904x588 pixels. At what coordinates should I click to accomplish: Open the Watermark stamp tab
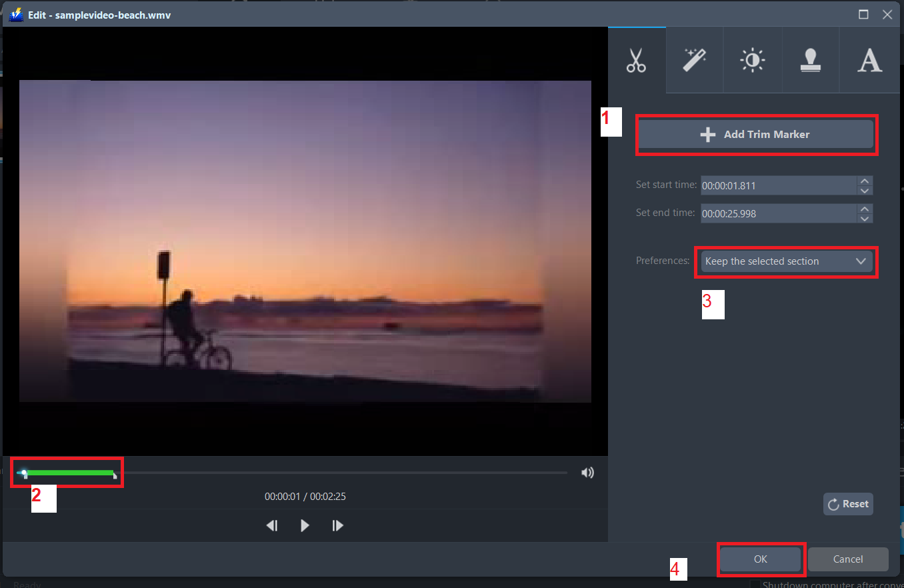(x=810, y=60)
